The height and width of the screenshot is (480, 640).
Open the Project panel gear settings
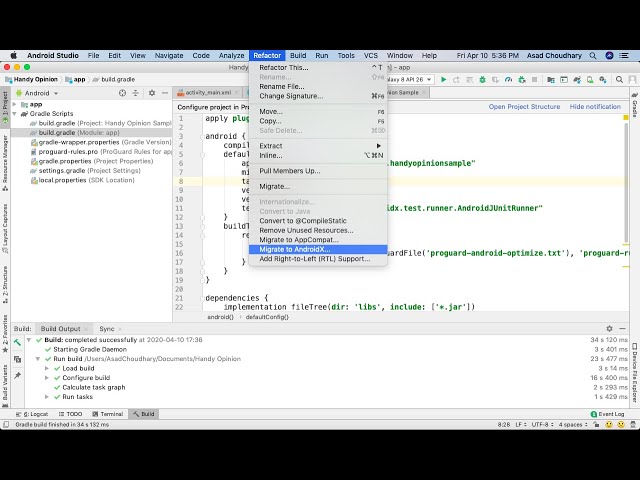[152, 93]
